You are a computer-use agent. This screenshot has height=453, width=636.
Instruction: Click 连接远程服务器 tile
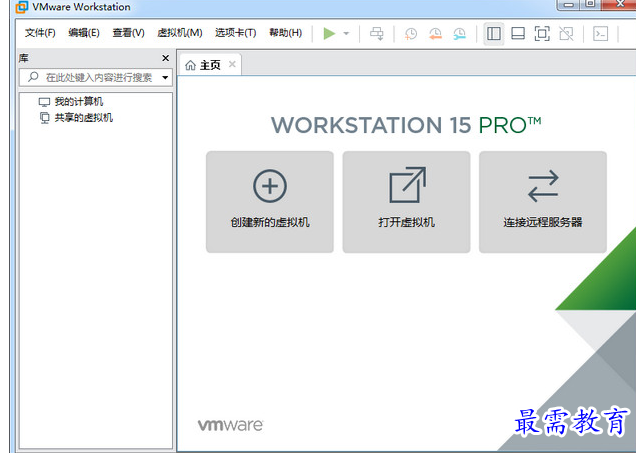click(x=543, y=202)
